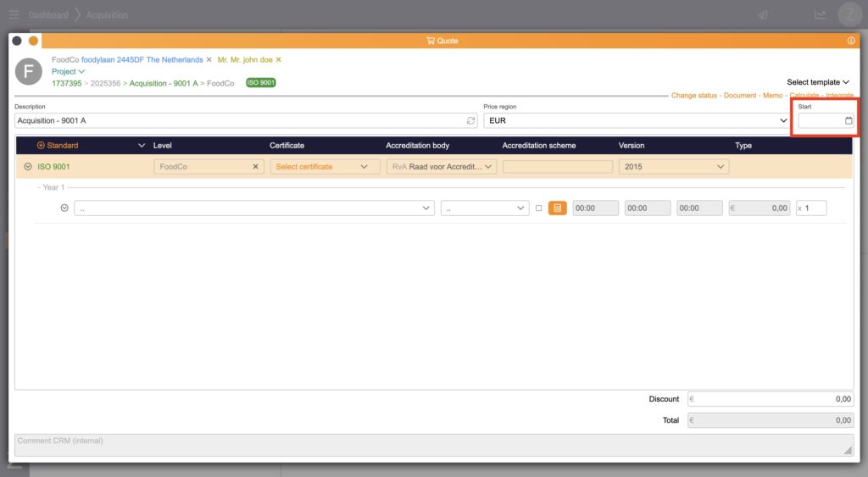Viewport: 868px width, 477px height.
Task: Open the Memo link
Action: (772, 96)
